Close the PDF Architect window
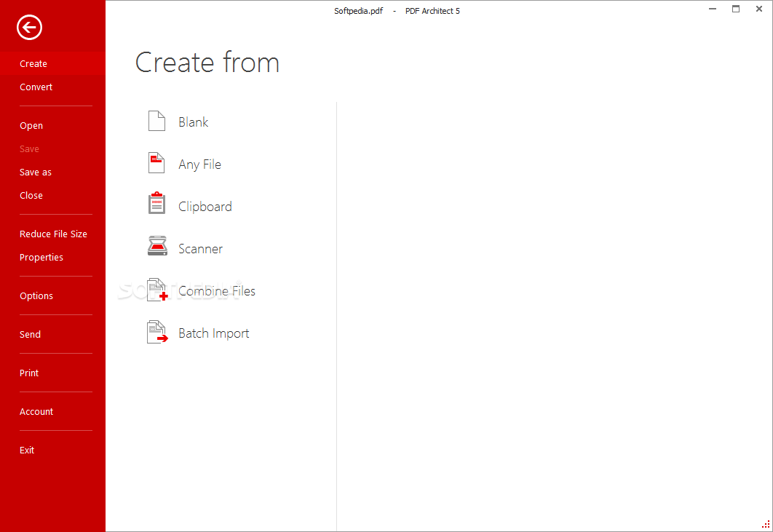The image size is (773, 532). (759, 9)
